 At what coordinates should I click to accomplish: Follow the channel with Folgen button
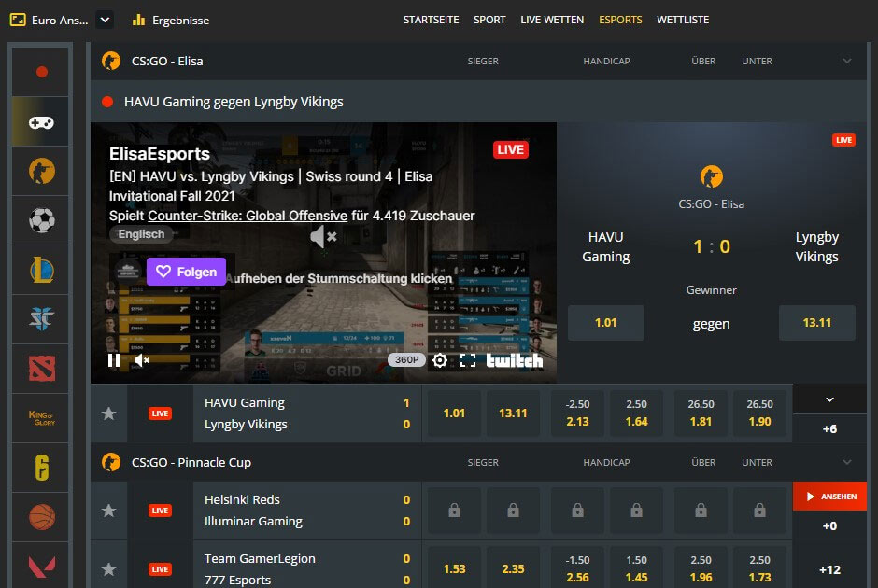(x=186, y=272)
